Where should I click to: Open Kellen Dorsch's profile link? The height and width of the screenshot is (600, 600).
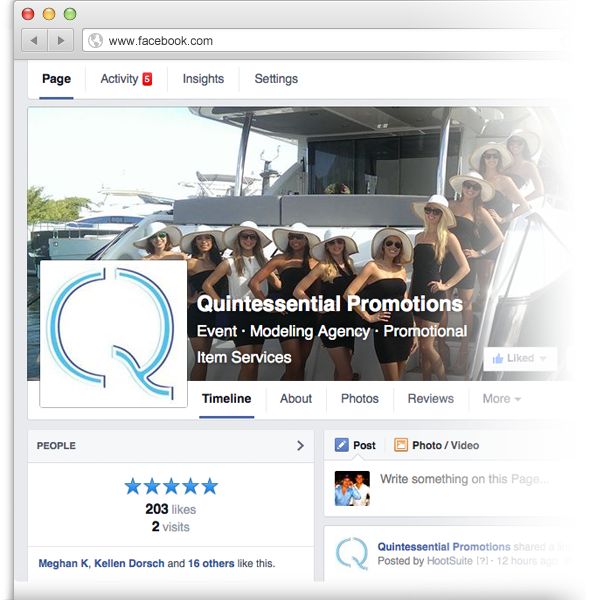click(129, 563)
